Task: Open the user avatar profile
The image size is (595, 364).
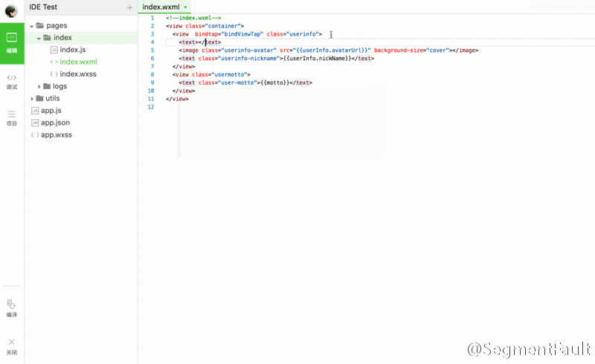Action: coord(11,10)
